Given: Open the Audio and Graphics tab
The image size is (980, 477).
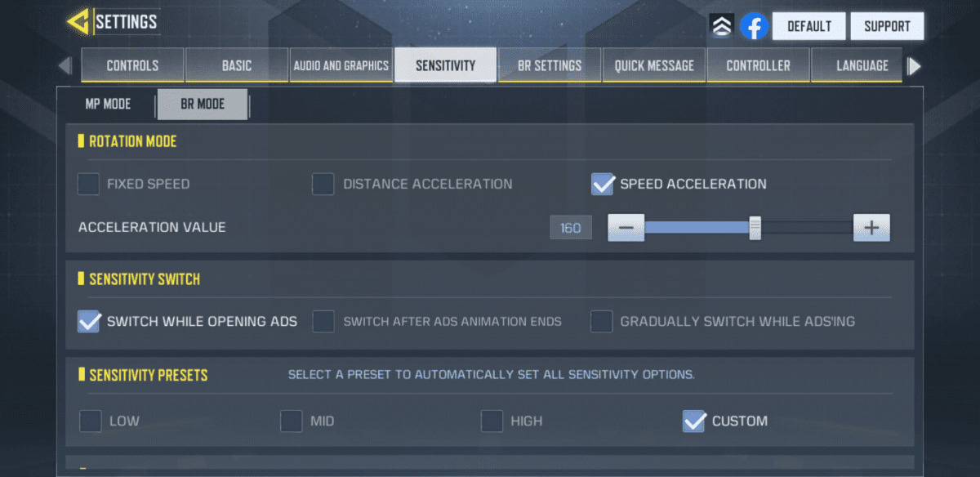Looking at the screenshot, I should tap(341, 65).
